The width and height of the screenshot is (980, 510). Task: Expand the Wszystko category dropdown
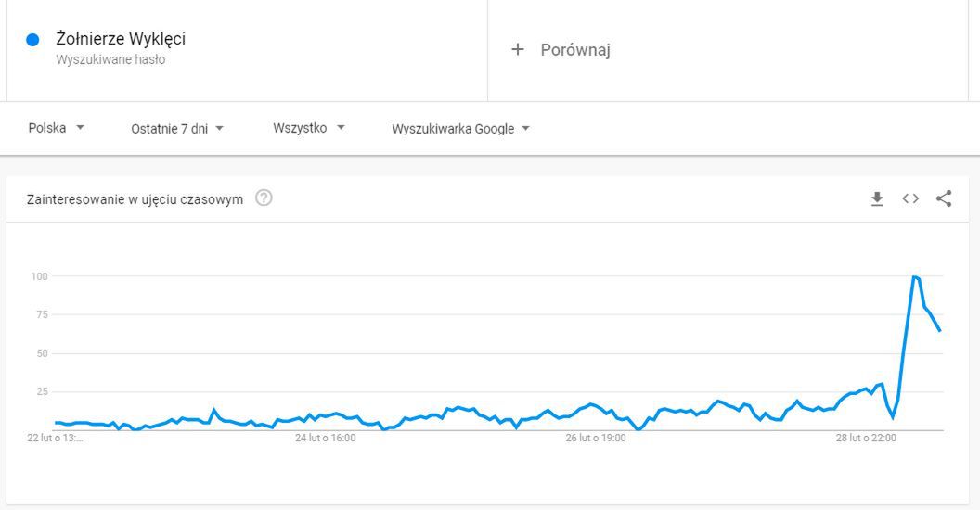click(309, 128)
